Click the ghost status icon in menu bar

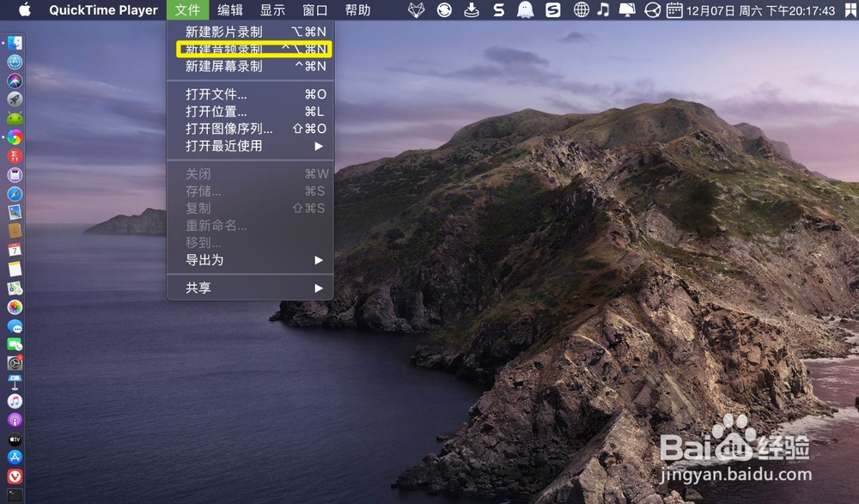click(x=524, y=10)
